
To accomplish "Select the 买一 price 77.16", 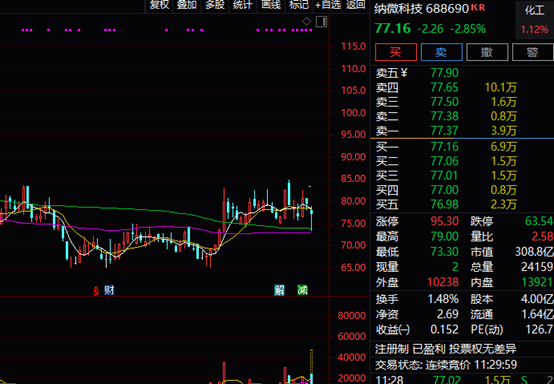I will (x=444, y=147).
